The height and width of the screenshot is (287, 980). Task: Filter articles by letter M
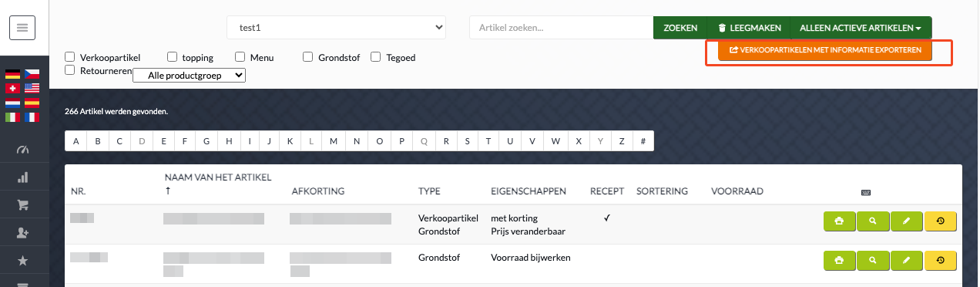[333, 141]
